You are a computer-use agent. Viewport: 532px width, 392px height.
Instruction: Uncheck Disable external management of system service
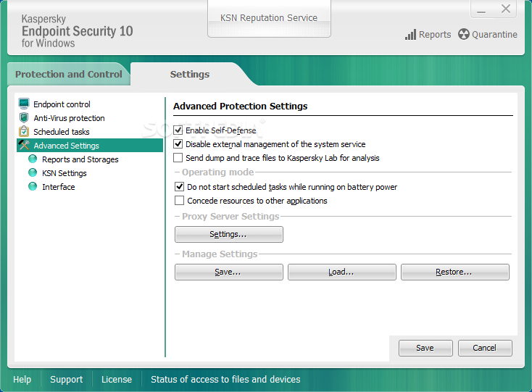tap(178, 144)
